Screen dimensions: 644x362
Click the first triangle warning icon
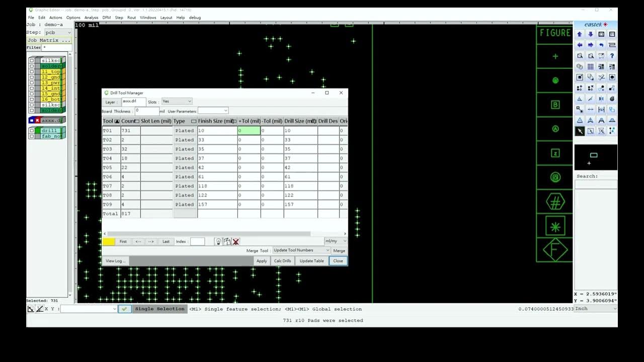pyautogui.click(x=580, y=120)
